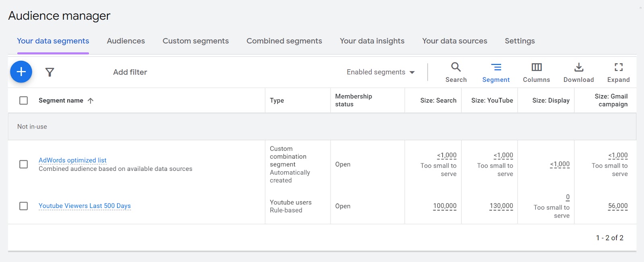Image resolution: width=644 pixels, height=262 pixels.
Task: Click the Download icon to export segments
Action: (578, 72)
